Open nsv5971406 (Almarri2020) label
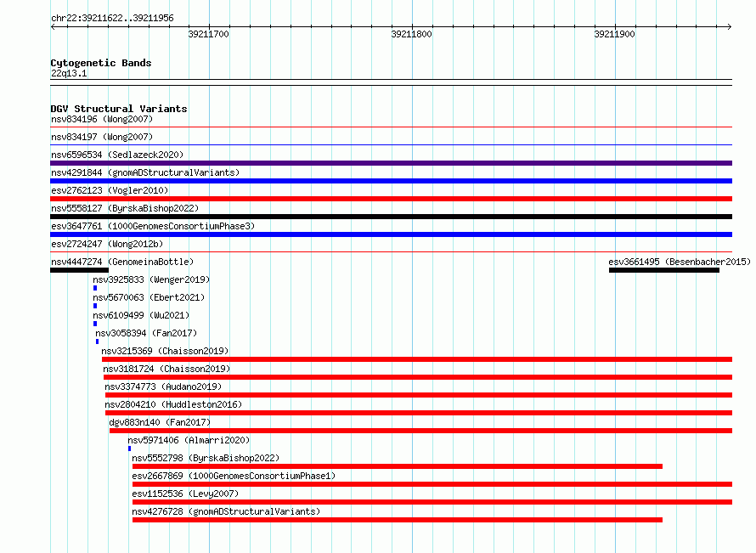This screenshot has width=756, height=553. click(x=189, y=440)
